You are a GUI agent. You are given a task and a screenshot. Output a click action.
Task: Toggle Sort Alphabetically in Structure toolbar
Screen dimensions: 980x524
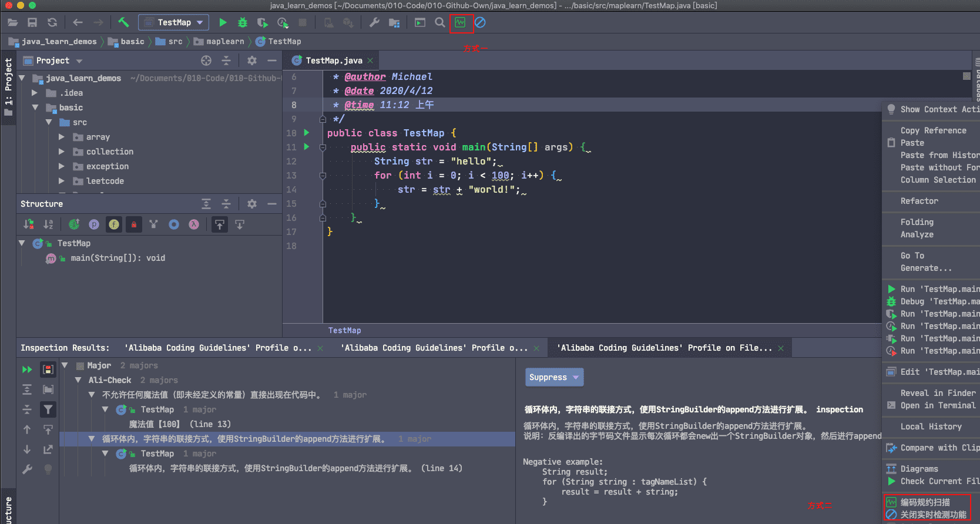click(x=48, y=224)
